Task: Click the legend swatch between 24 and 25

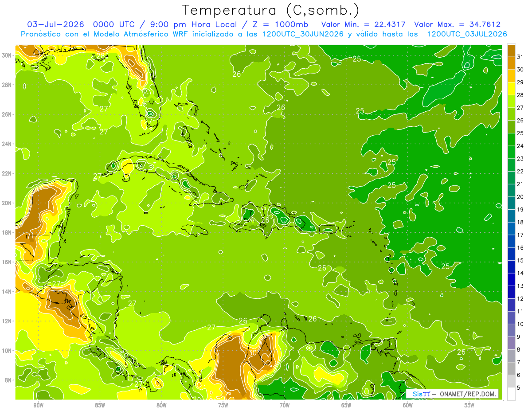Action: (x=512, y=139)
